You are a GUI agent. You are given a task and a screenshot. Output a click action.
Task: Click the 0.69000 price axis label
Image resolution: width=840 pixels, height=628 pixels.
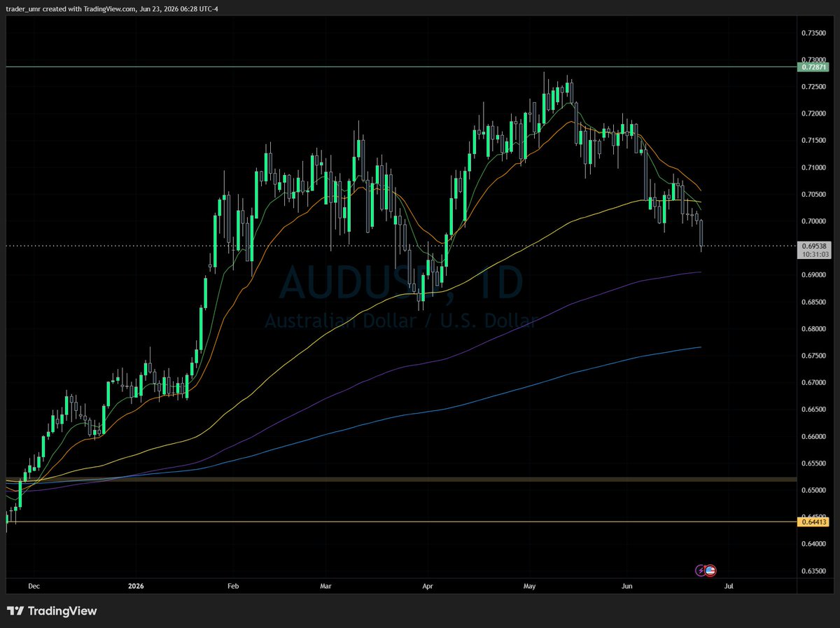[813, 275]
